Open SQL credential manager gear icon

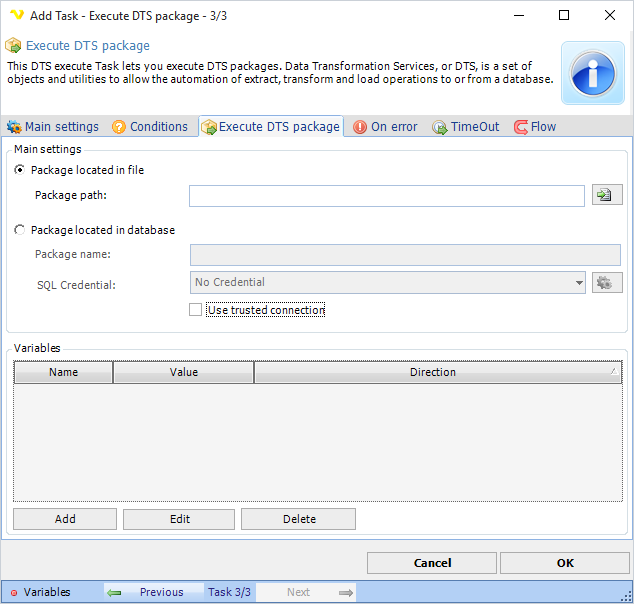[607, 282]
